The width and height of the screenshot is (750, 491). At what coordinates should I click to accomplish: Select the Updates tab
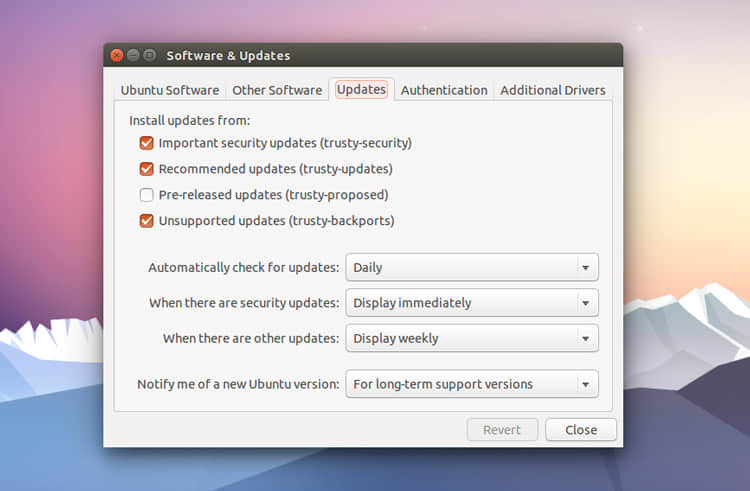(361, 89)
